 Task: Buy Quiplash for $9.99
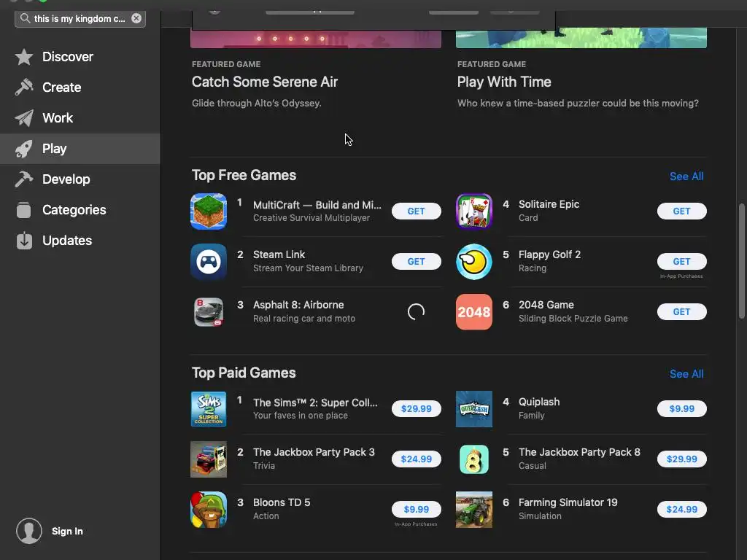(x=682, y=408)
